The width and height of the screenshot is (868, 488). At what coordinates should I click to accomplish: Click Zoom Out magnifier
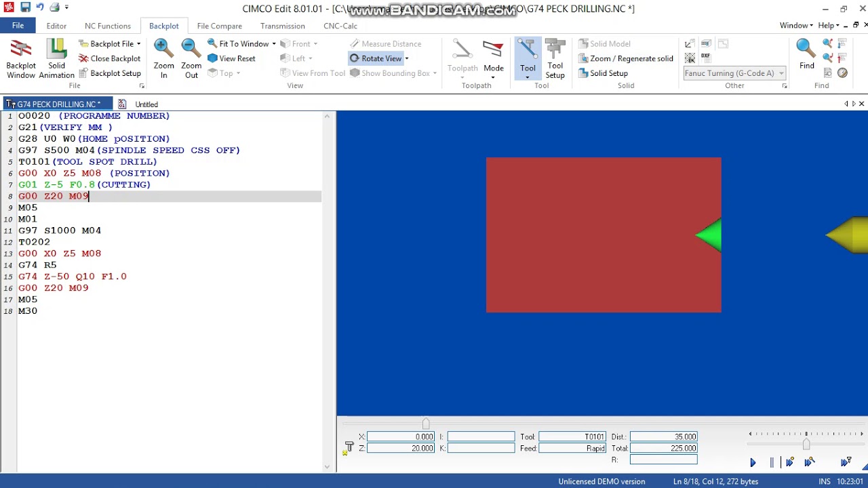coord(191,59)
